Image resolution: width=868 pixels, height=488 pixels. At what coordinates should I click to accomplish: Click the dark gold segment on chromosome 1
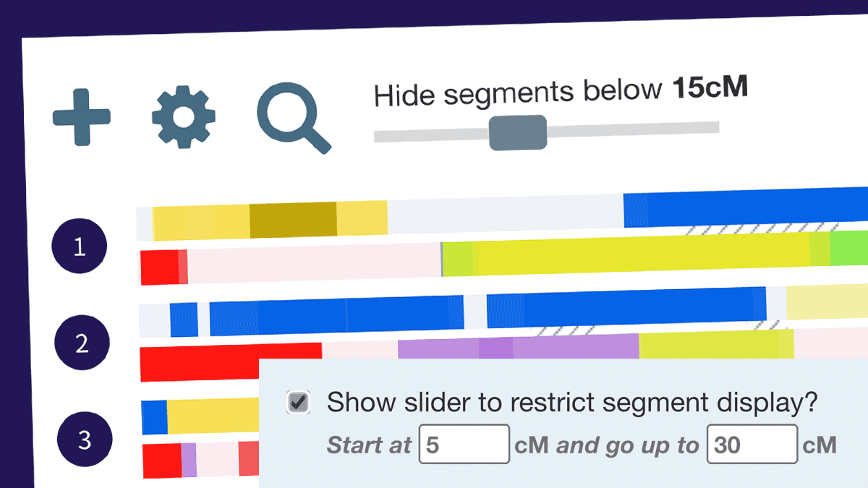[293, 221]
